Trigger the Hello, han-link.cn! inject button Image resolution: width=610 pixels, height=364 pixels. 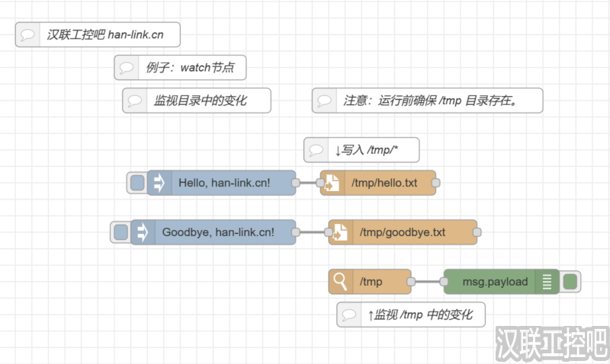click(x=137, y=183)
